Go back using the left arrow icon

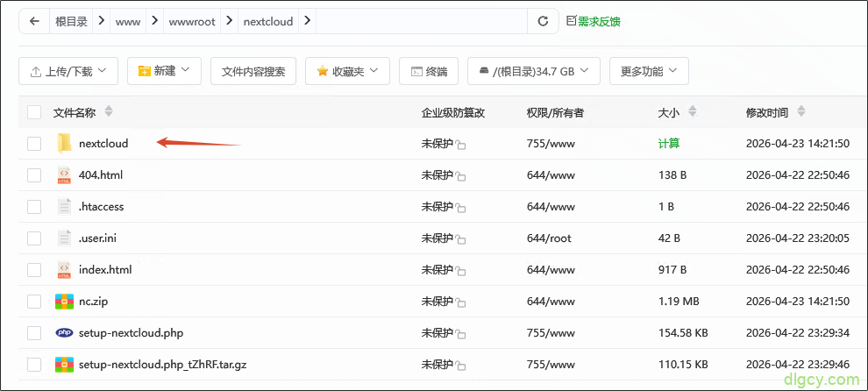click(x=35, y=22)
